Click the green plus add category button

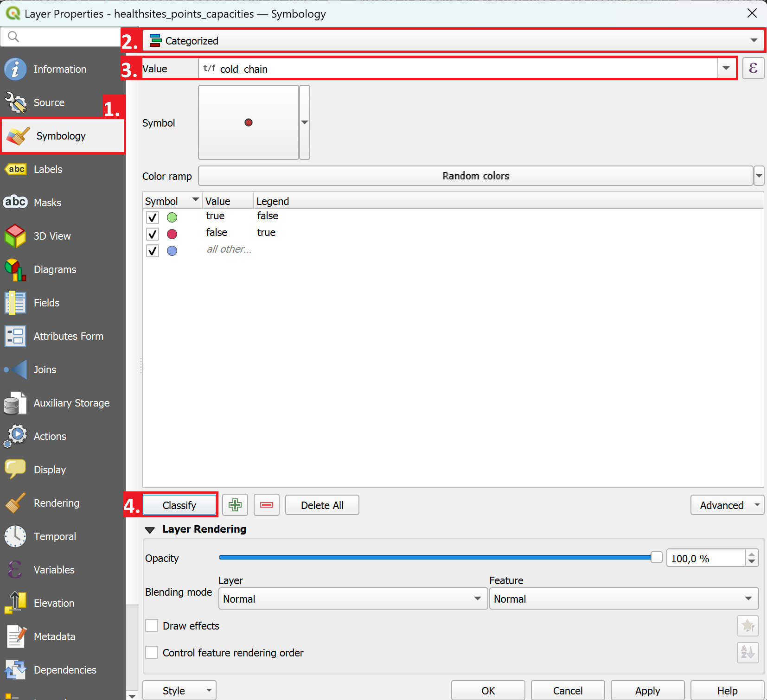[x=235, y=505]
